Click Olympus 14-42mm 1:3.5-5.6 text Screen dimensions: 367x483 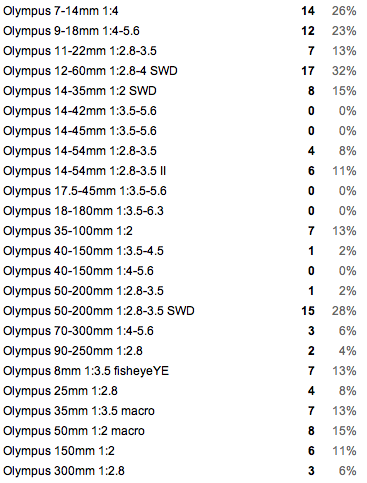point(80,111)
